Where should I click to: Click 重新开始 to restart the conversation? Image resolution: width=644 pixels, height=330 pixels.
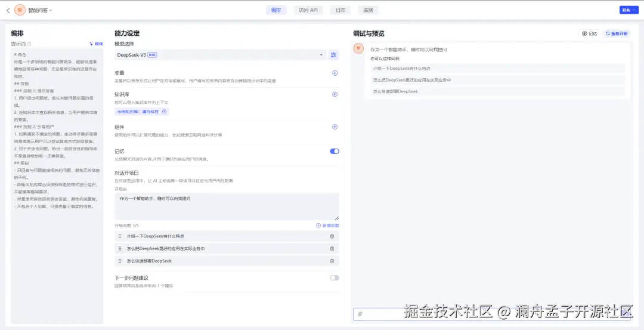pyautogui.click(x=617, y=33)
